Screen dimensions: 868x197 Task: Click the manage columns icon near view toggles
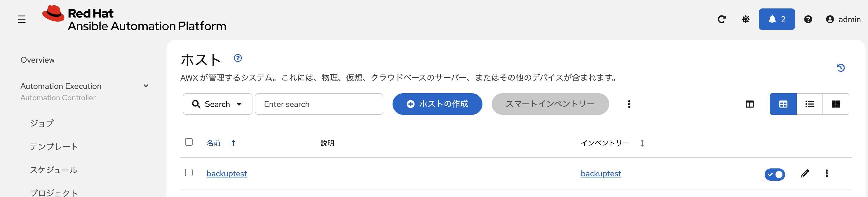(x=750, y=104)
